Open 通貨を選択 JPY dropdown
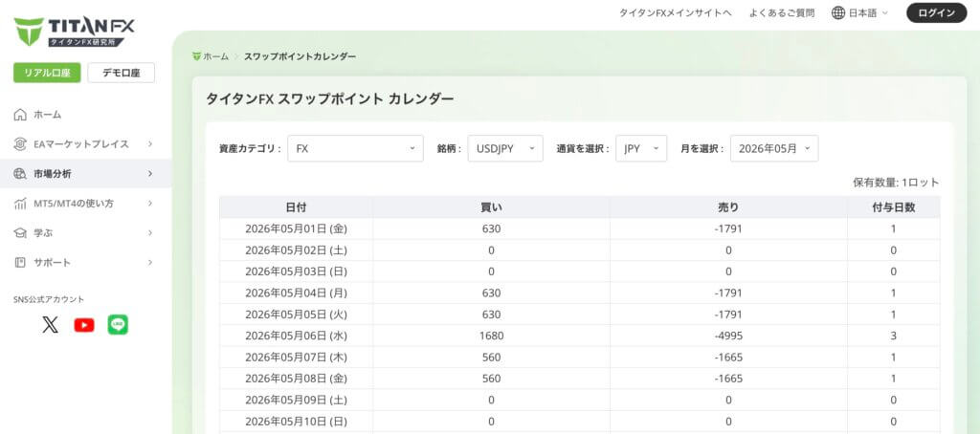980x434 pixels. click(x=641, y=148)
